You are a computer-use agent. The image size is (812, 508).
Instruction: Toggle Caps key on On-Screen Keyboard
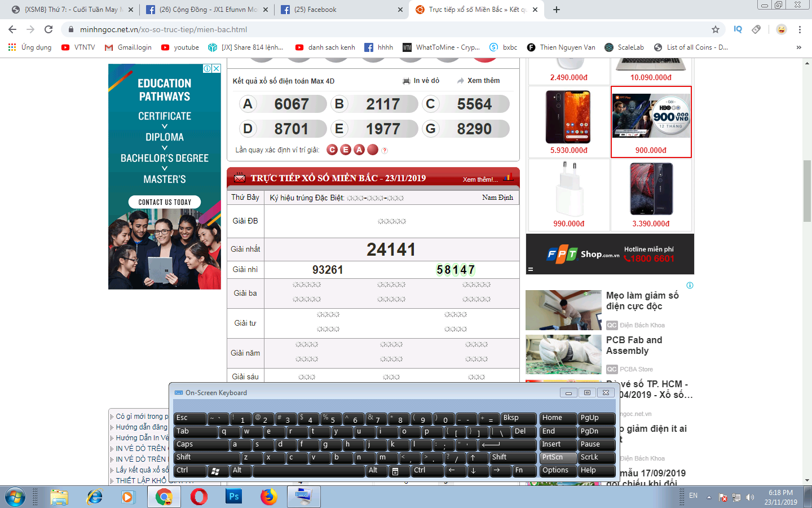pos(195,445)
